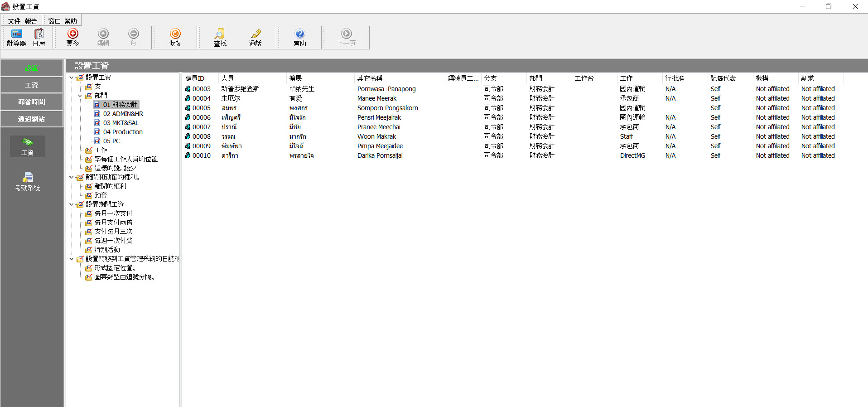The image size is (868, 407).
Task: Click name Pranee Meechai in row 00007
Action: 379,127
